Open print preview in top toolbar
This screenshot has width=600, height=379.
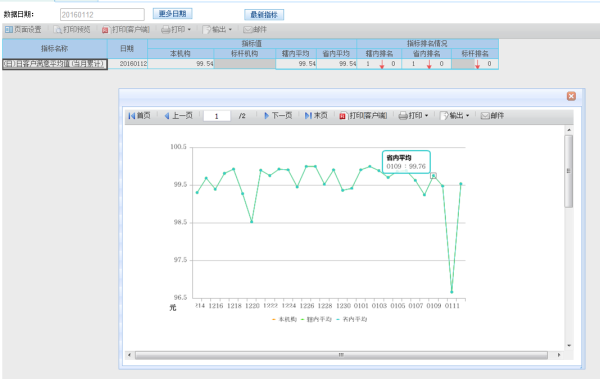[72, 29]
